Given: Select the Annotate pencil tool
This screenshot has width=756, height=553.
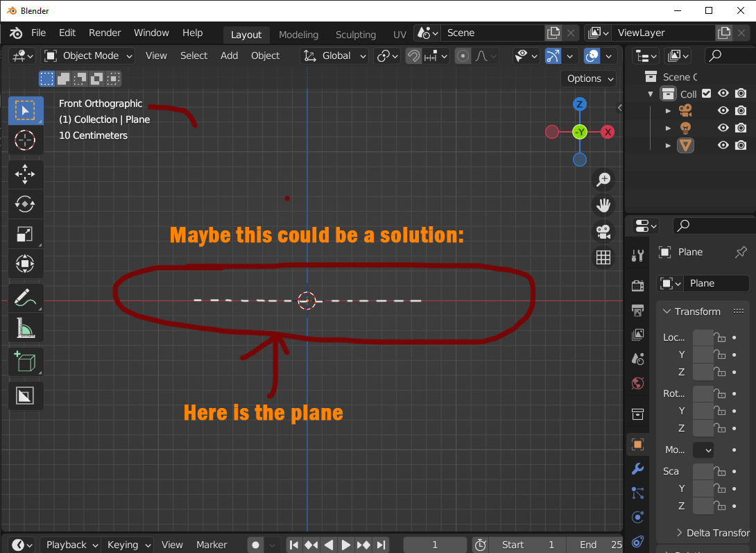Looking at the screenshot, I should [25, 298].
